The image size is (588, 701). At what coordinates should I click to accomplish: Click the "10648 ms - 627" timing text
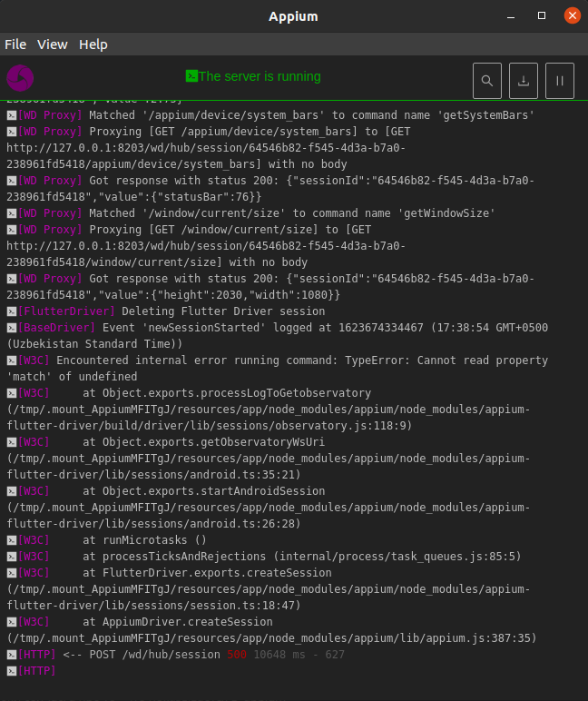pyautogui.click(x=299, y=655)
